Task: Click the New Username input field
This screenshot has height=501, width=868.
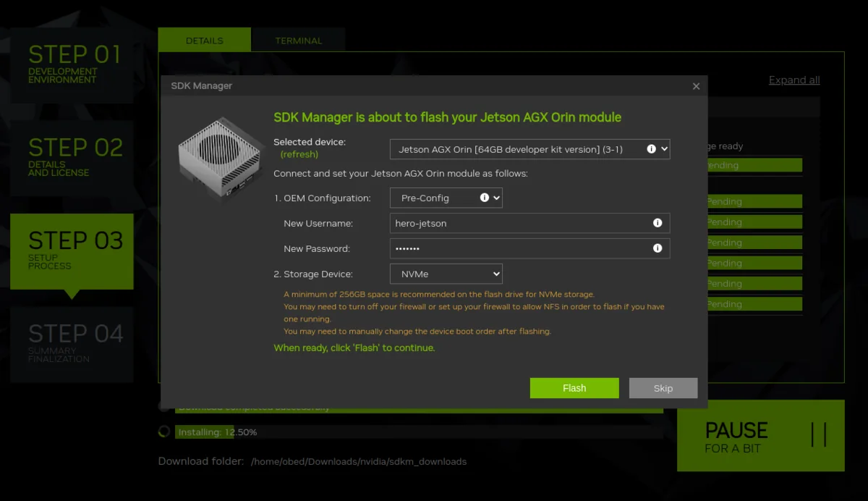Action: click(x=530, y=223)
